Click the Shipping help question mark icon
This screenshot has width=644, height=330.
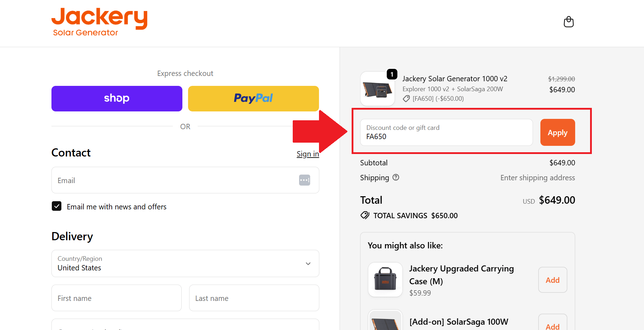[x=396, y=177]
